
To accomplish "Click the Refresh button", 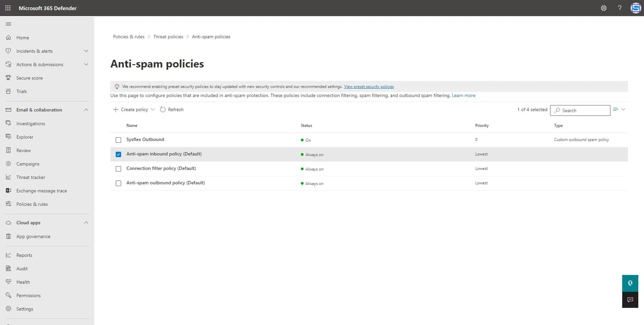I will [x=172, y=109].
